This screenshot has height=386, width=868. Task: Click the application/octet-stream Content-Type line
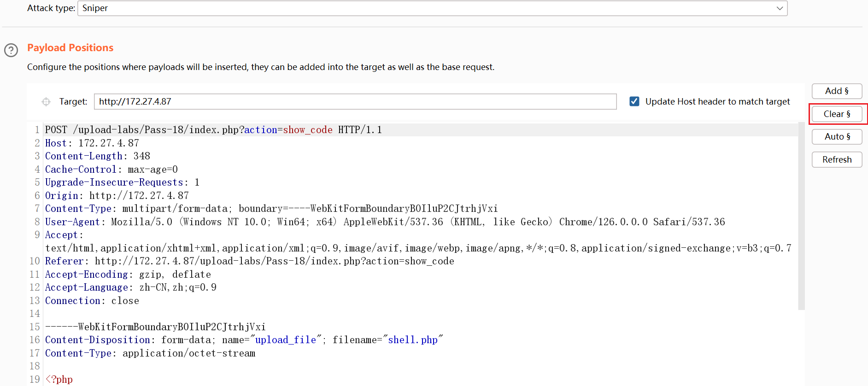coord(150,353)
